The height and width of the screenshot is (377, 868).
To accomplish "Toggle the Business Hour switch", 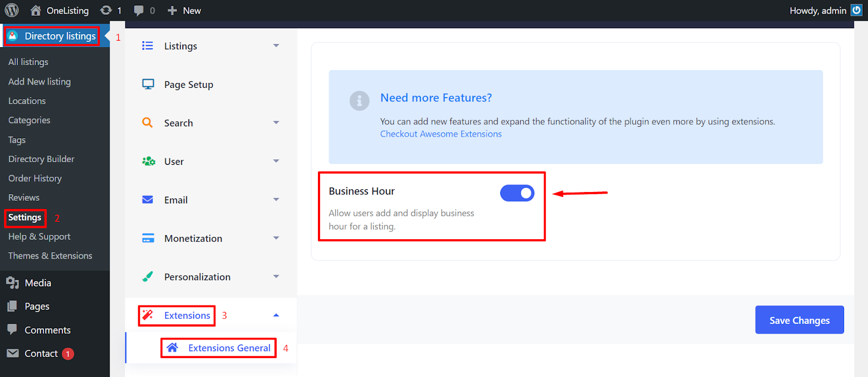I will [x=517, y=193].
